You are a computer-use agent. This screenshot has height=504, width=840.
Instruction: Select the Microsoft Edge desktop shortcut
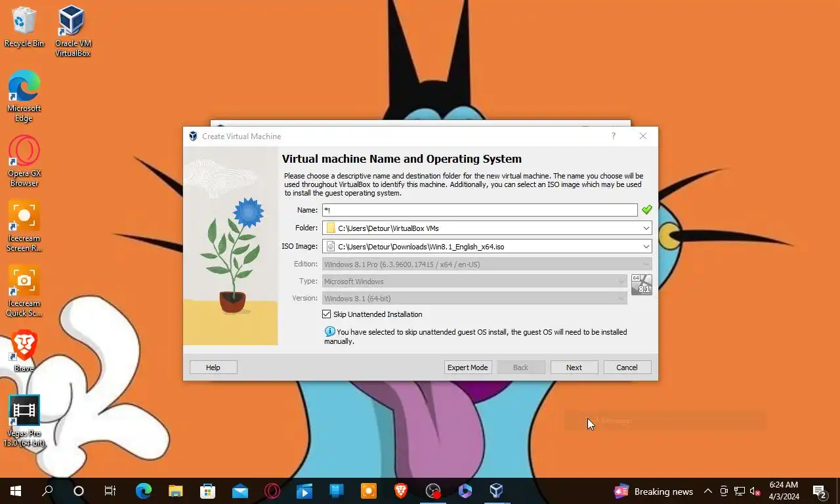[x=24, y=96]
